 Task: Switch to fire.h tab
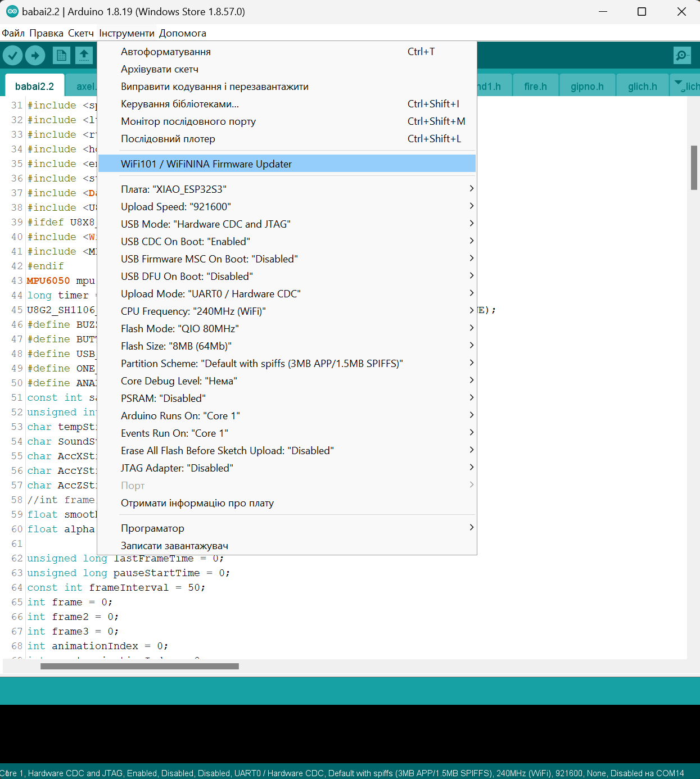(535, 86)
